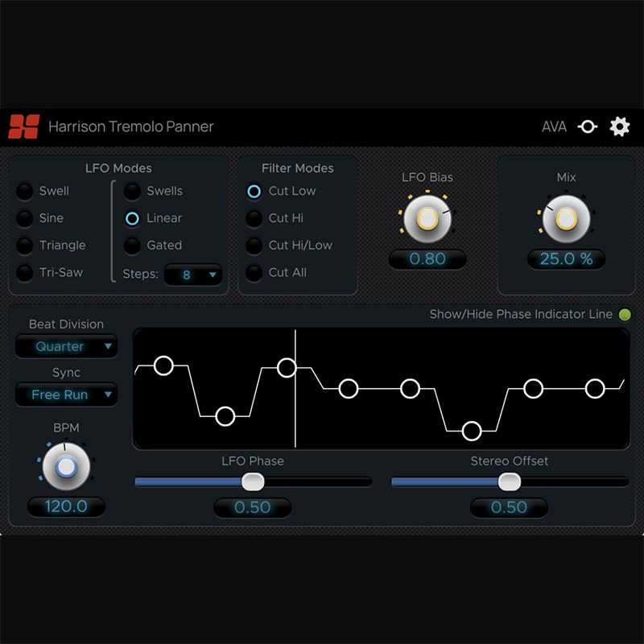644x644 pixels.
Task: Click the seventh step node in waveform
Action: click(x=533, y=389)
